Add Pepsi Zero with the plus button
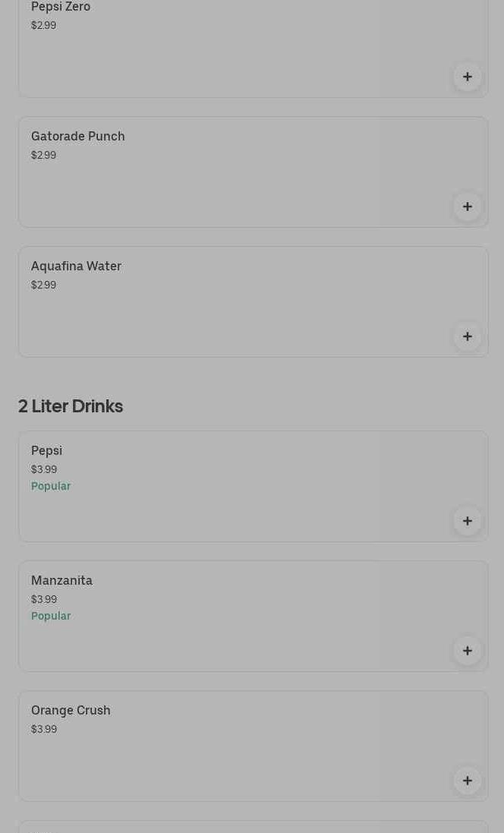 point(467,77)
